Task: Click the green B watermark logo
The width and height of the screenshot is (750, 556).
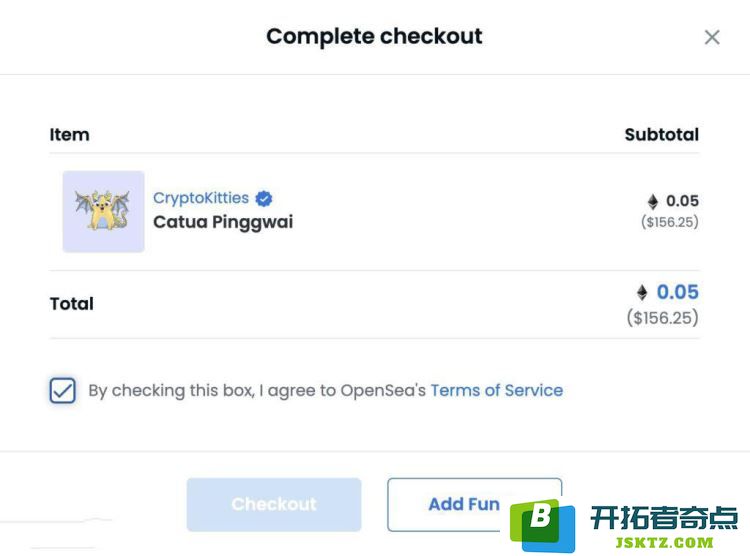Action: pos(542,525)
